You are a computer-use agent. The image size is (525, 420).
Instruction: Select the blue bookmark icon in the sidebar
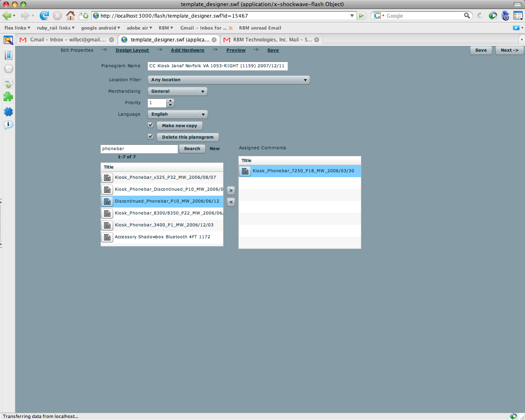click(8, 55)
